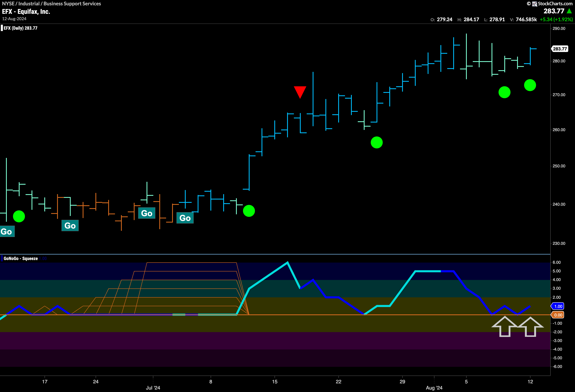This screenshot has width=575, height=392.
Task: Click the 260.00 price axis label
Action: (x=559, y=130)
